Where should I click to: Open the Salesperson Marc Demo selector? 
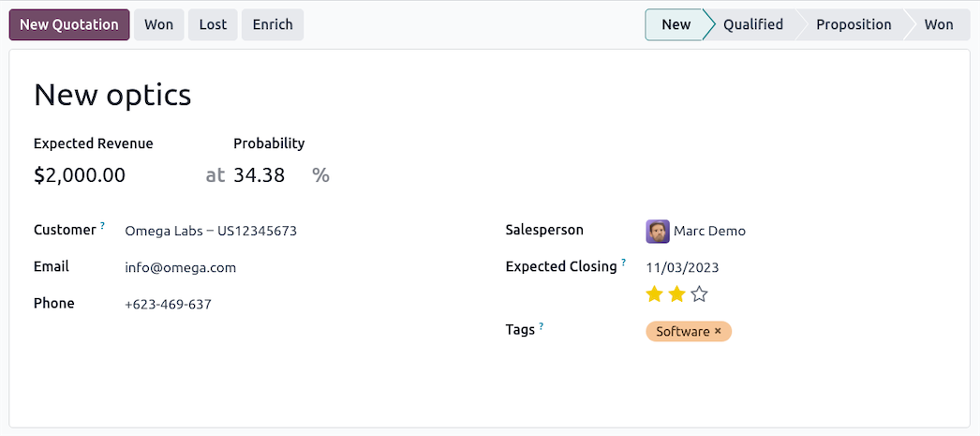(x=710, y=231)
